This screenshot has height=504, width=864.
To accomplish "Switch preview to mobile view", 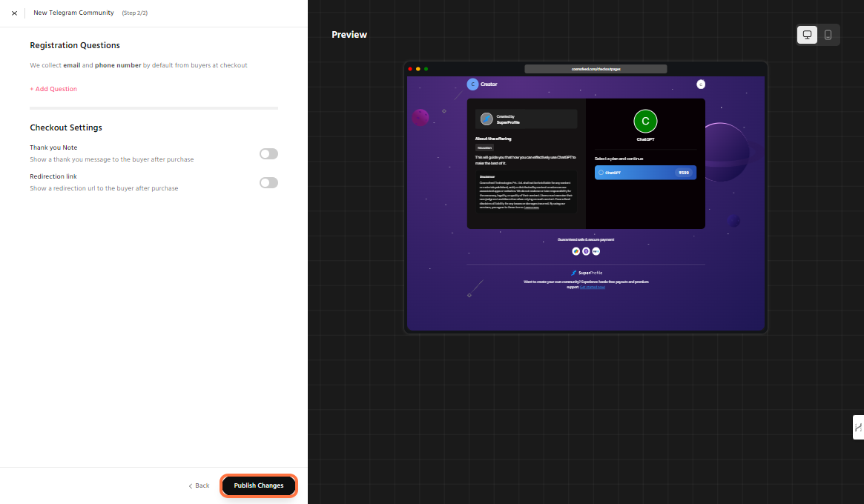I will (828, 35).
